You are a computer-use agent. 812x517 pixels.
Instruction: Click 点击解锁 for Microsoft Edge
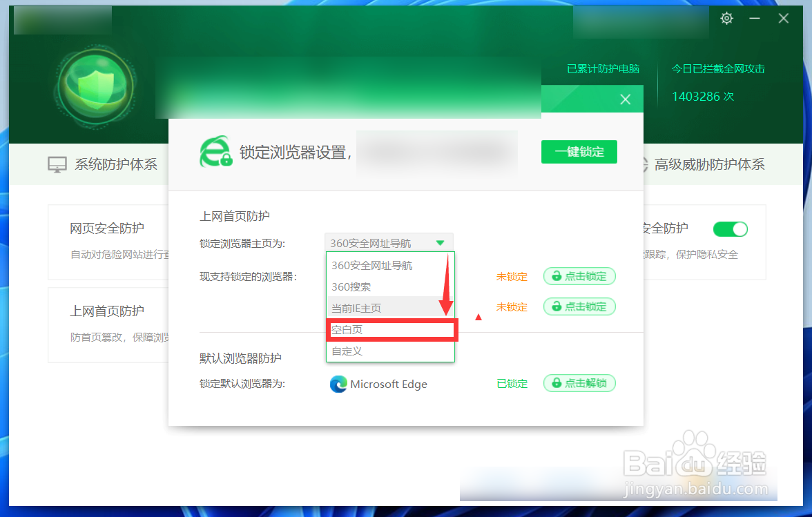[x=579, y=384]
